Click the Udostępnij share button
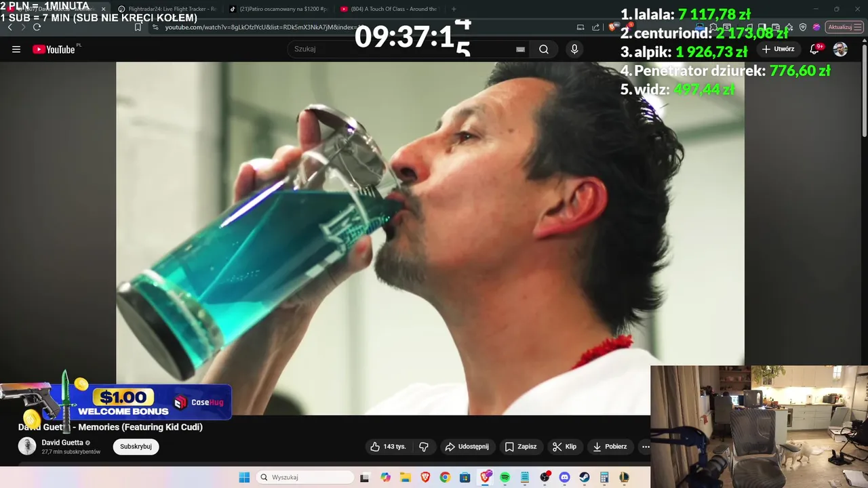The image size is (868, 488). point(467,447)
